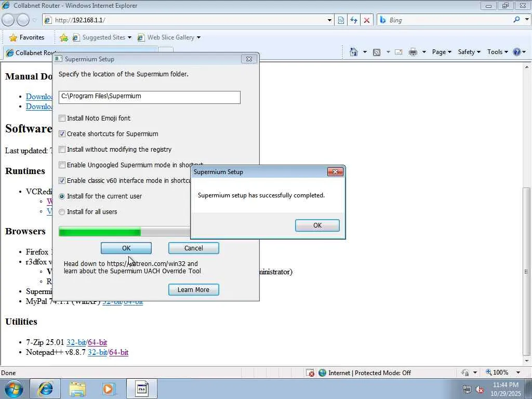Viewport: 532px width, 399px height.
Task: Select Install for the current user
Action: 62,196
